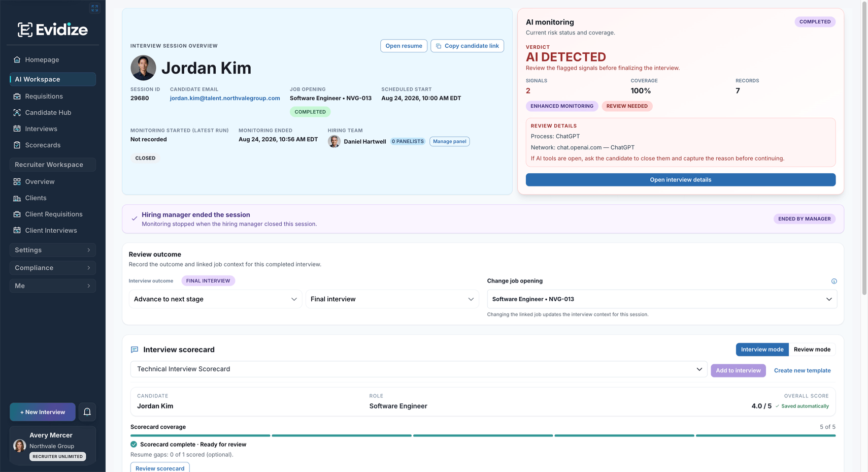Go to Candidate Hub
The height and width of the screenshot is (472, 868).
(x=53, y=112)
